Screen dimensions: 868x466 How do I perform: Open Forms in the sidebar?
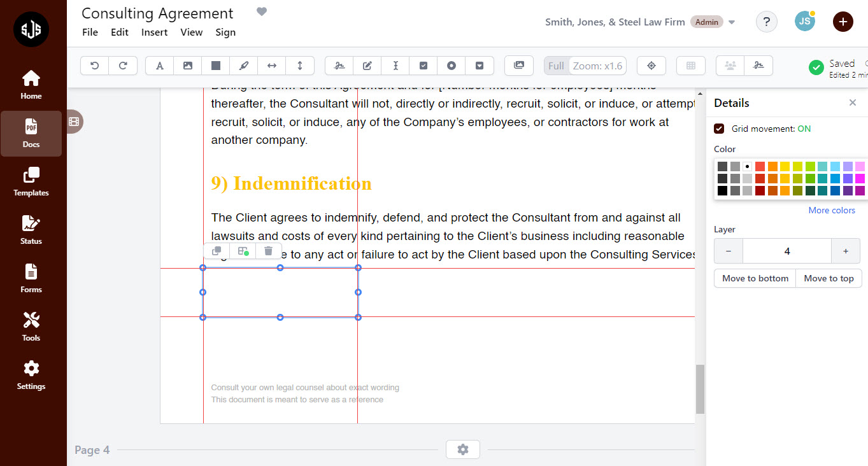(31, 279)
